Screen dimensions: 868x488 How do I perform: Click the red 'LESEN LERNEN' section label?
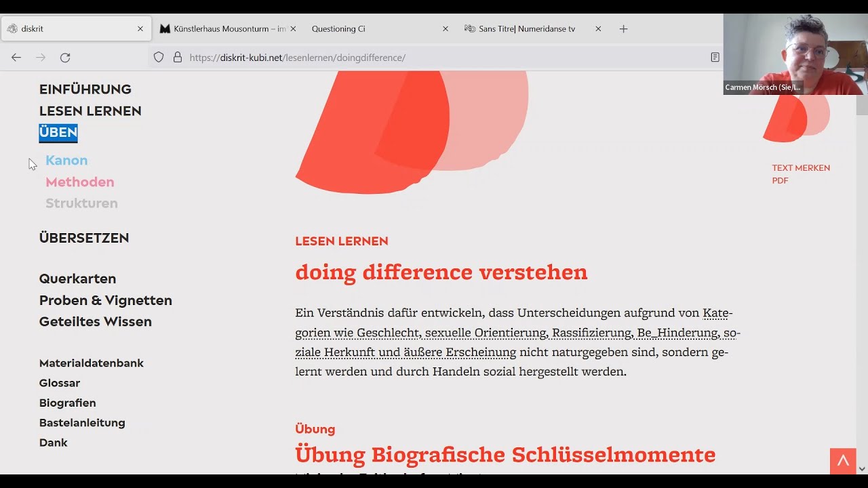click(x=342, y=241)
